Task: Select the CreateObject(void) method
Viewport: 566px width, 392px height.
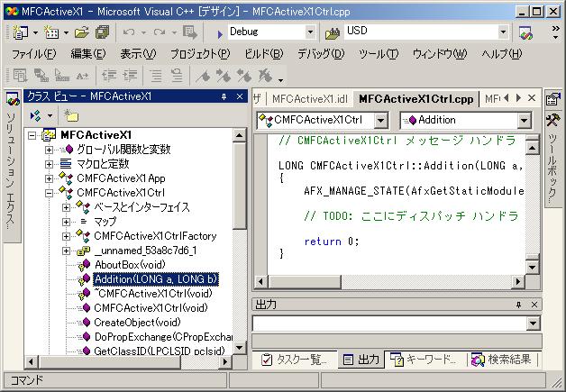Action: (137, 323)
